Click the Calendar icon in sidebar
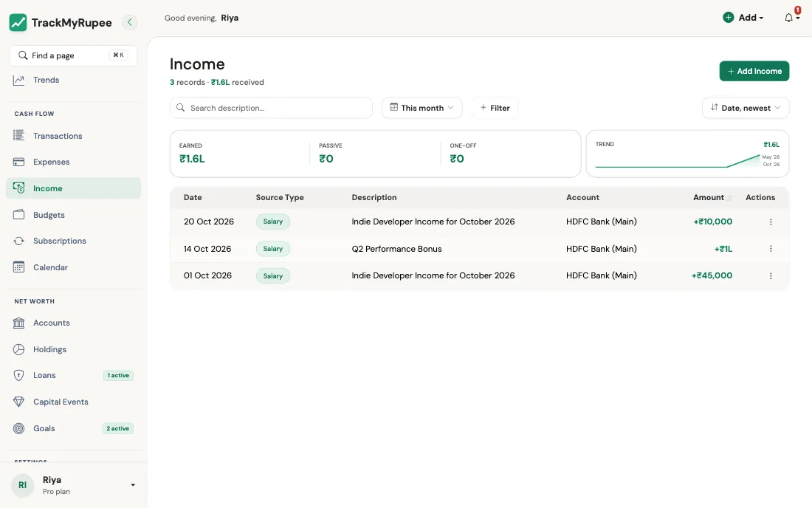Viewport: 812px width, 508px height. tap(18, 267)
